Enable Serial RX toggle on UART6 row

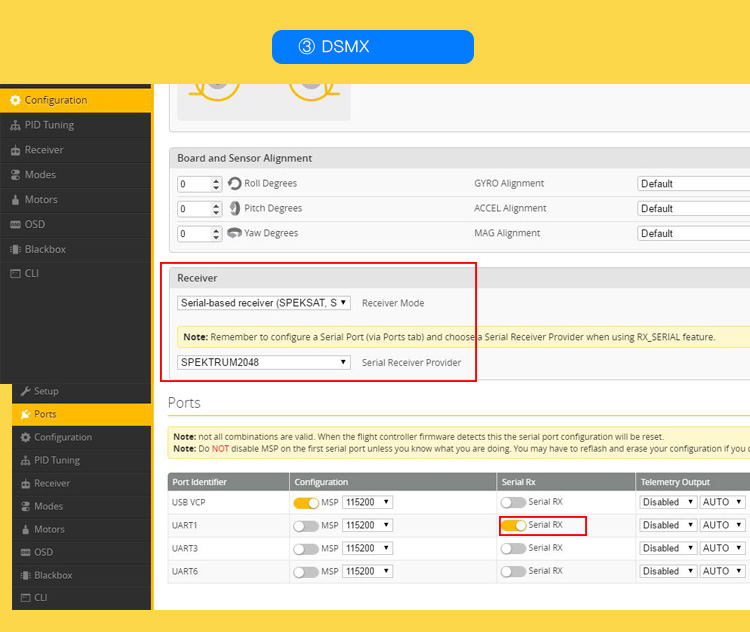pos(513,571)
